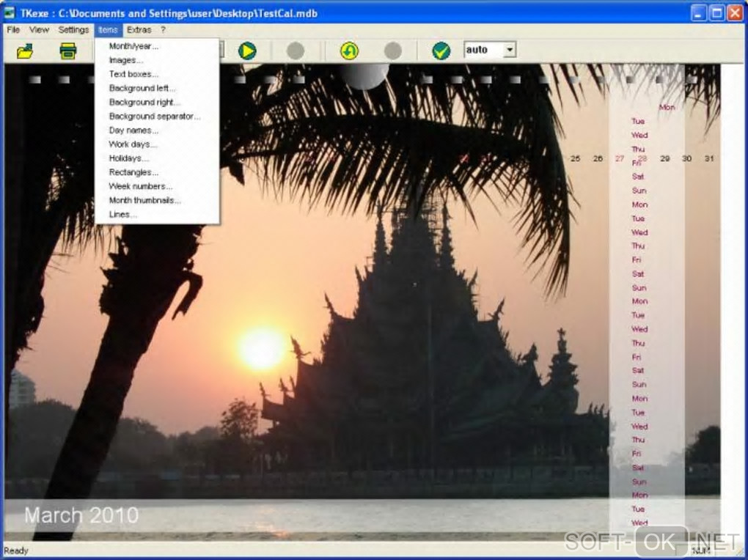Select Background separator... menu entry

coord(157,116)
